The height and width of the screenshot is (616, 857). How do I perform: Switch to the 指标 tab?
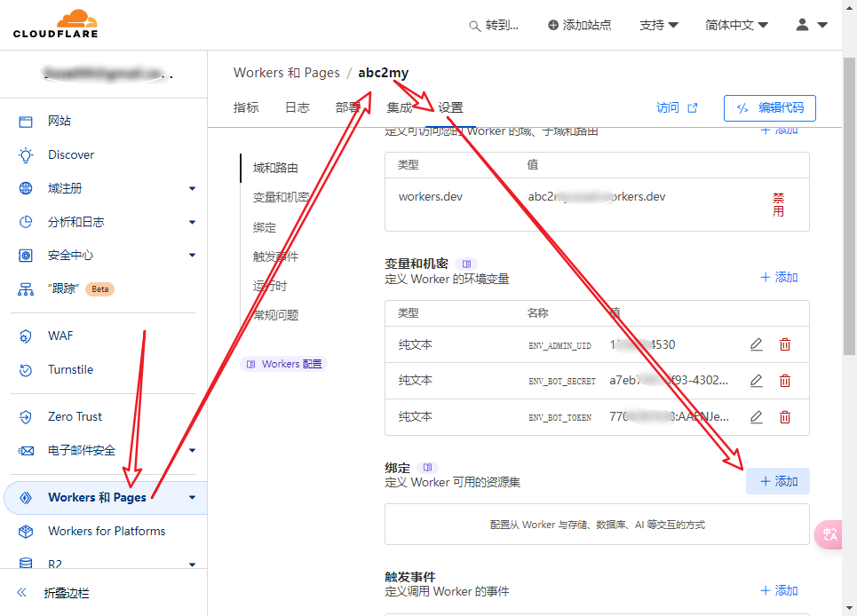point(246,107)
